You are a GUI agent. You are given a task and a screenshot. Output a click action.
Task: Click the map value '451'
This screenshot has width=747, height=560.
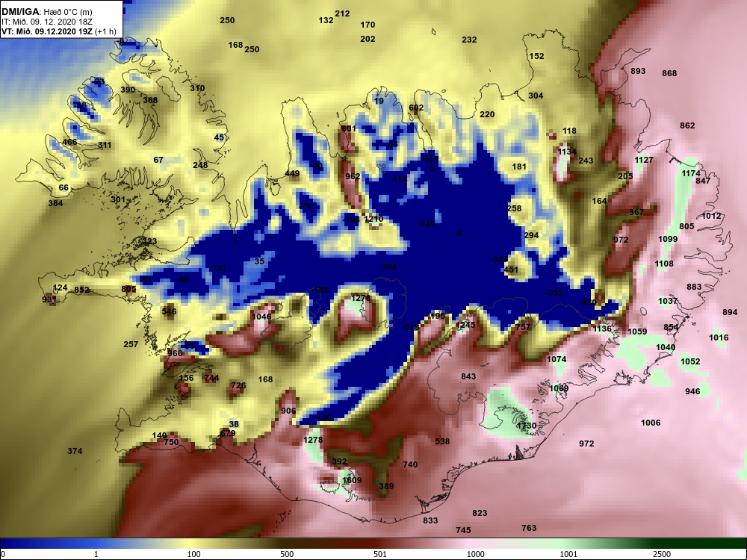tap(511, 270)
